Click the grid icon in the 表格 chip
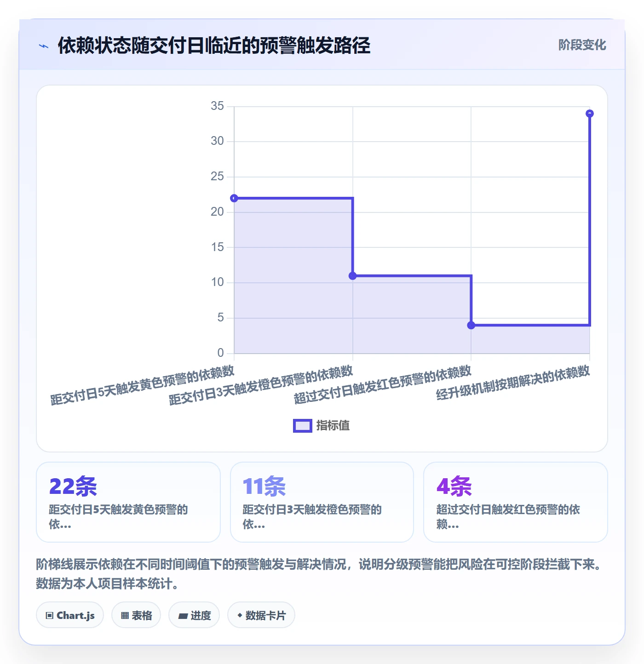Image resolution: width=644 pixels, height=664 pixels. point(125,615)
